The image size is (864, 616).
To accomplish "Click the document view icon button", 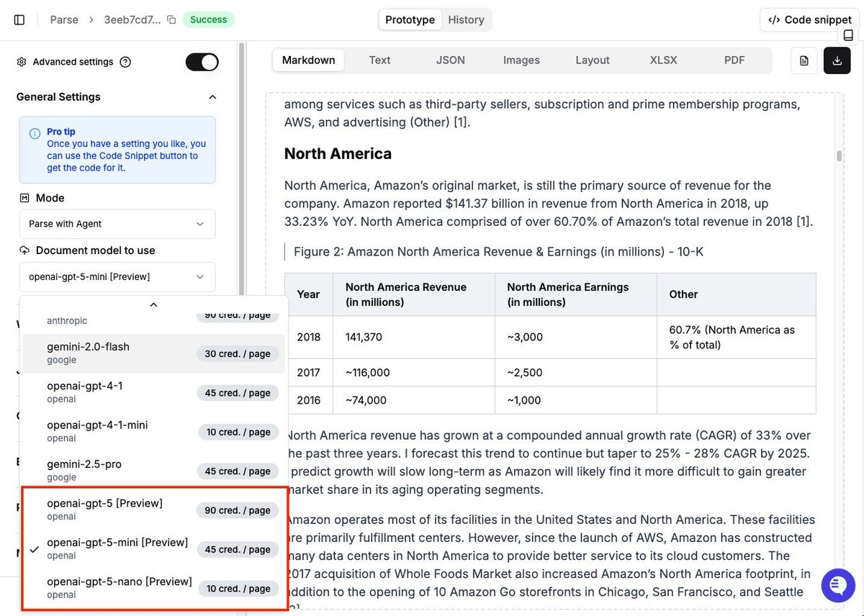I will click(x=804, y=60).
